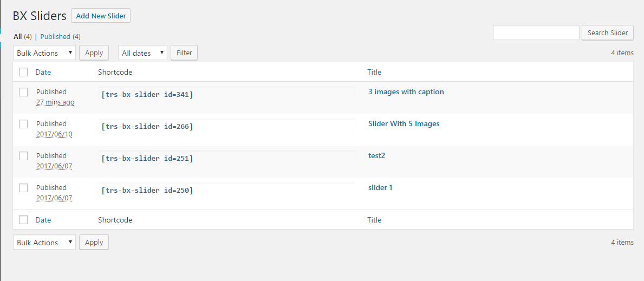Viewport: 644px width, 281px height.
Task: Click into the slider search field
Action: pyautogui.click(x=536, y=32)
